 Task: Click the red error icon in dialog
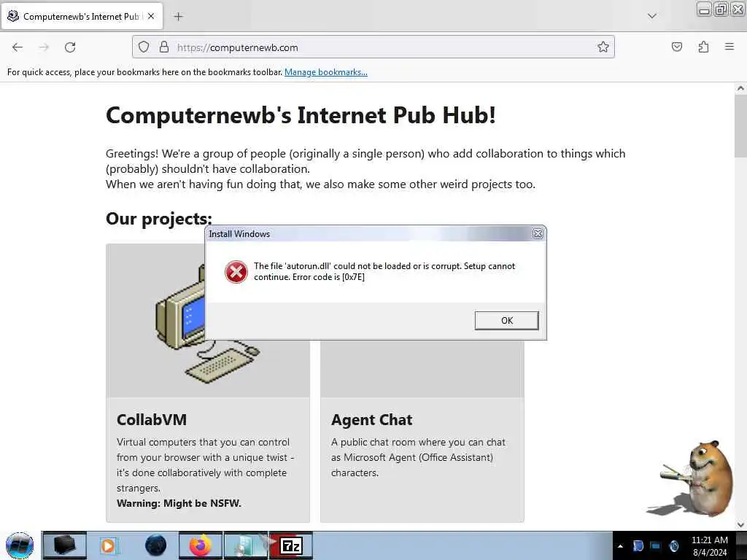[x=236, y=272]
